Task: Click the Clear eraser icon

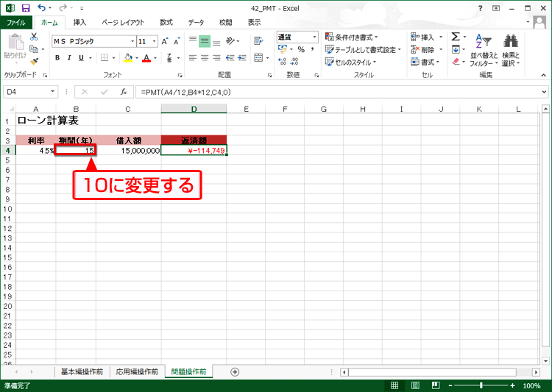Action: (456, 62)
